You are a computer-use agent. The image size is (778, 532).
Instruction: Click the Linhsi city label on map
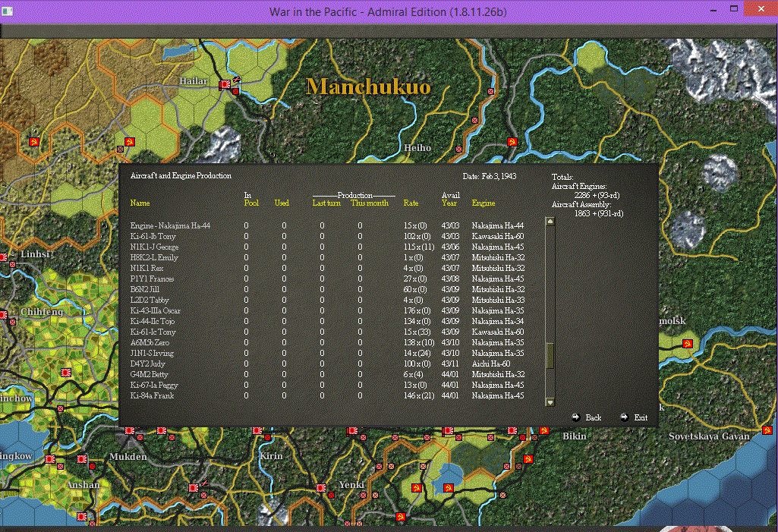tap(35, 254)
